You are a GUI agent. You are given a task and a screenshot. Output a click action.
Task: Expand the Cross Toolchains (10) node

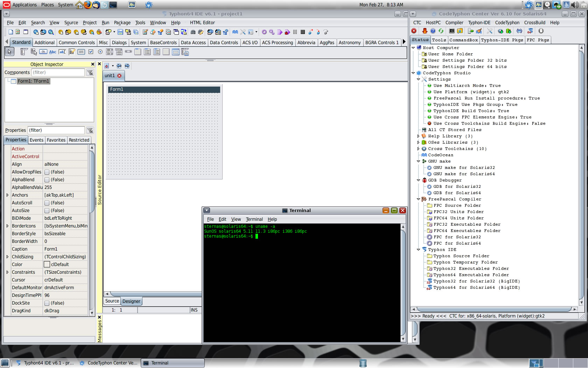418,149
